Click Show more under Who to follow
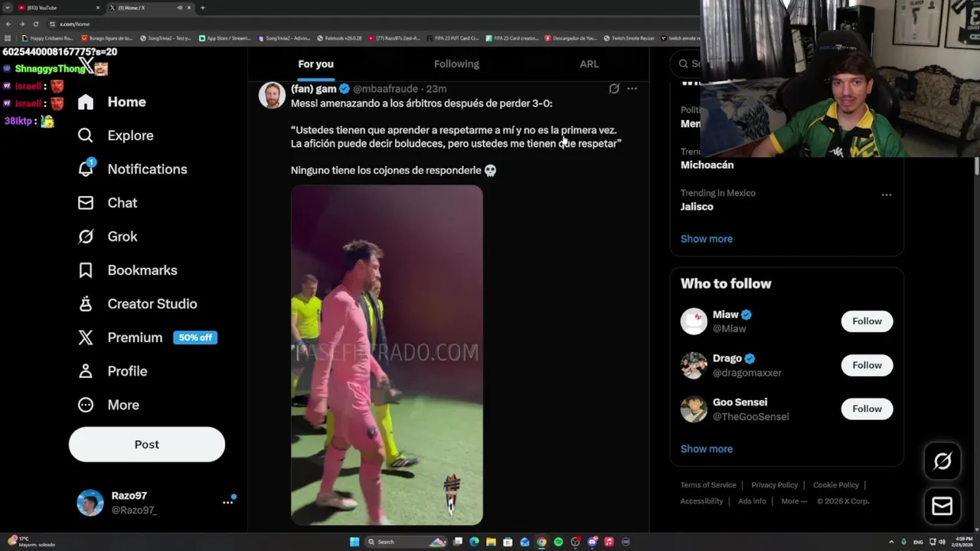 [707, 449]
